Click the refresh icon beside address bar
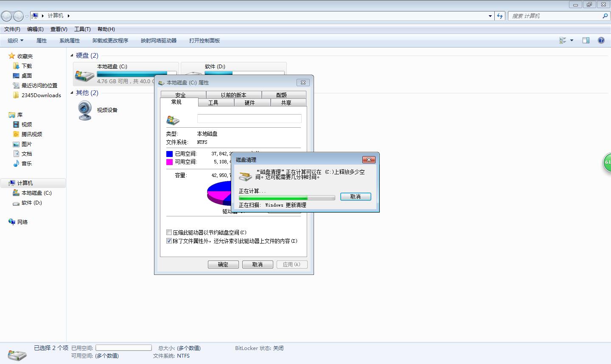 pos(500,16)
